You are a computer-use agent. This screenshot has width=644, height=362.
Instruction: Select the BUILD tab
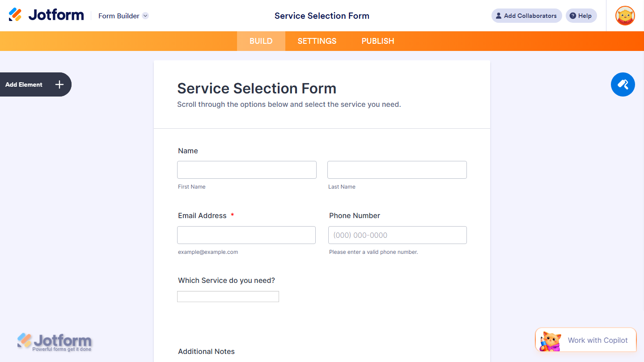coord(261,41)
